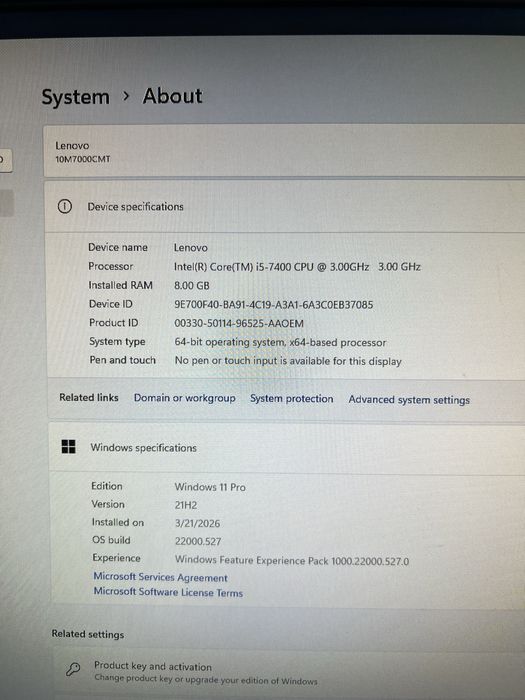The image size is (525, 700).
Task: Open Advanced system settings link
Action: click(409, 400)
